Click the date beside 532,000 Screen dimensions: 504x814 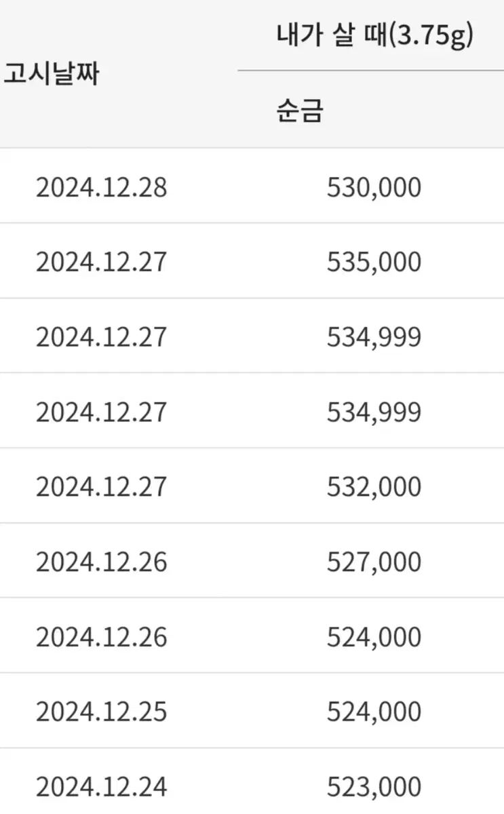(101, 487)
